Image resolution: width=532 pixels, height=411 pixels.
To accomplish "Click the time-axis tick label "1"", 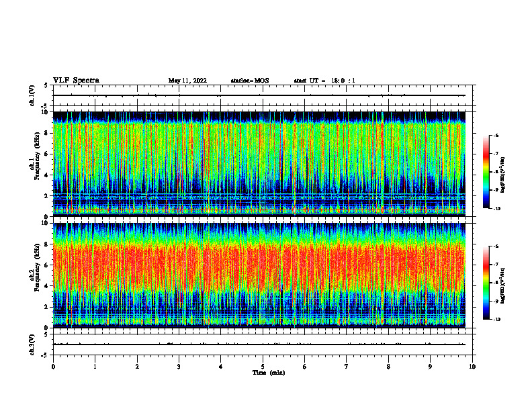I will 95,367.
